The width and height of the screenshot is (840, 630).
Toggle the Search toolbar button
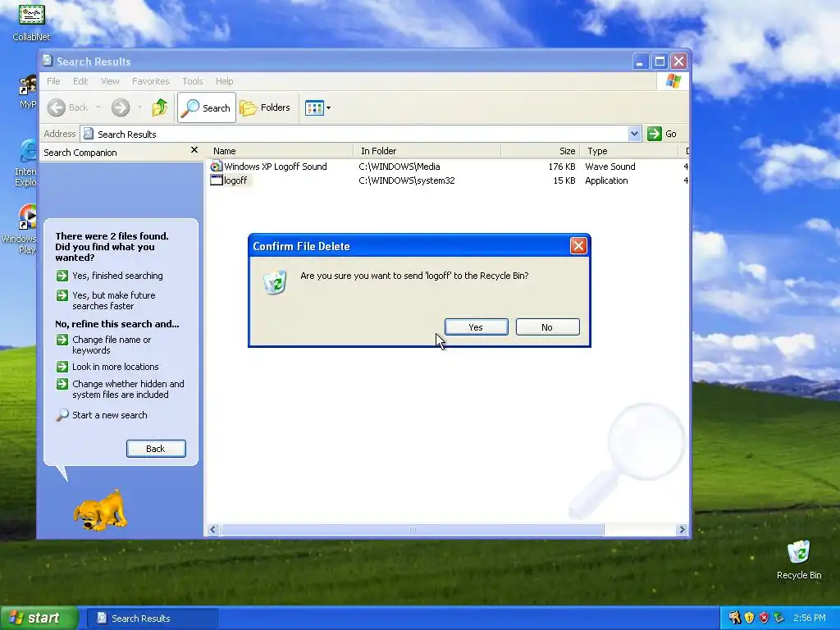coord(206,107)
